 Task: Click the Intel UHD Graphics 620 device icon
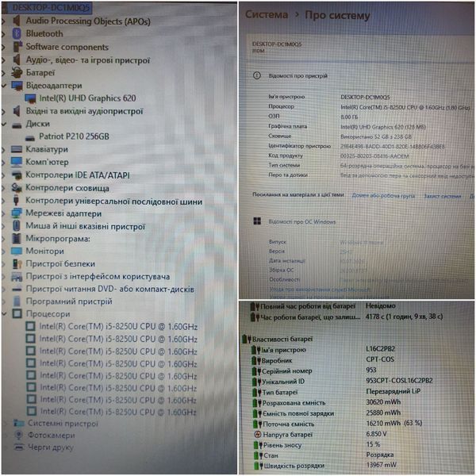(30, 98)
